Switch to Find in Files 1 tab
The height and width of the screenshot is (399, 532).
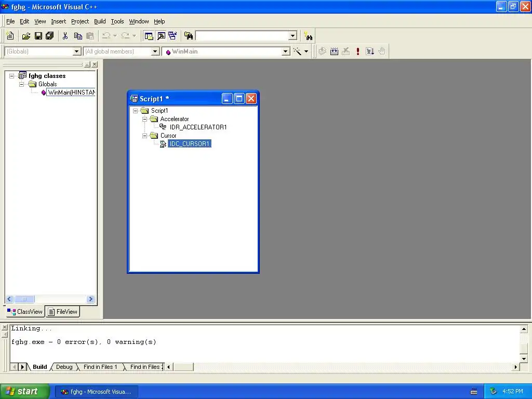pos(100,367)
